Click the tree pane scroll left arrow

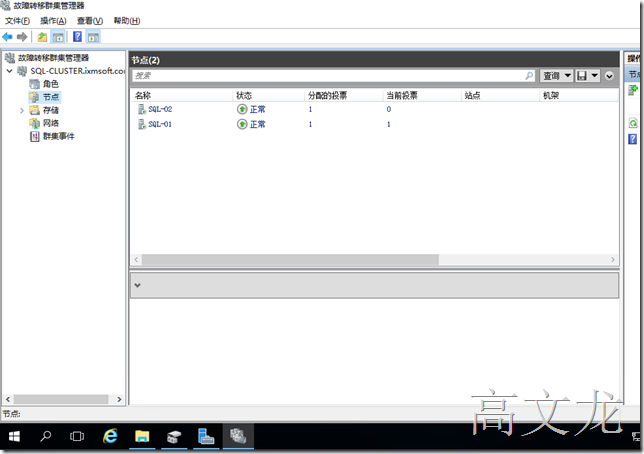click(8, 399)
